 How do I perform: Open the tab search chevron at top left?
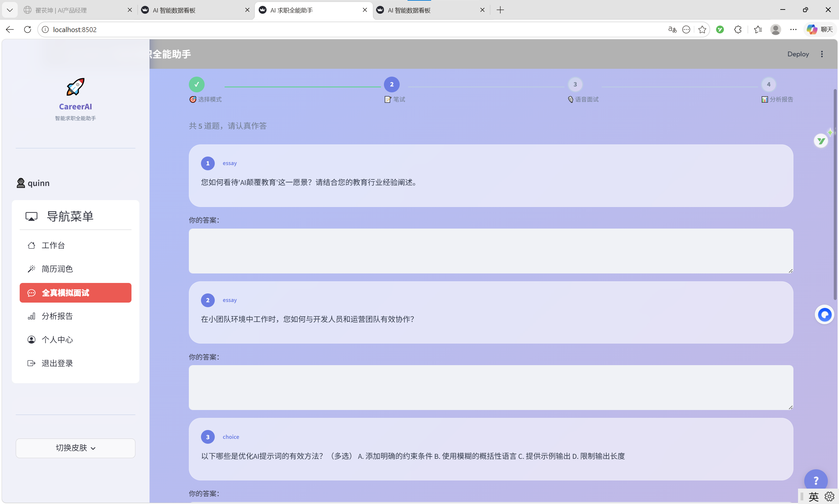pyautogui.click(x=10, y=10)
